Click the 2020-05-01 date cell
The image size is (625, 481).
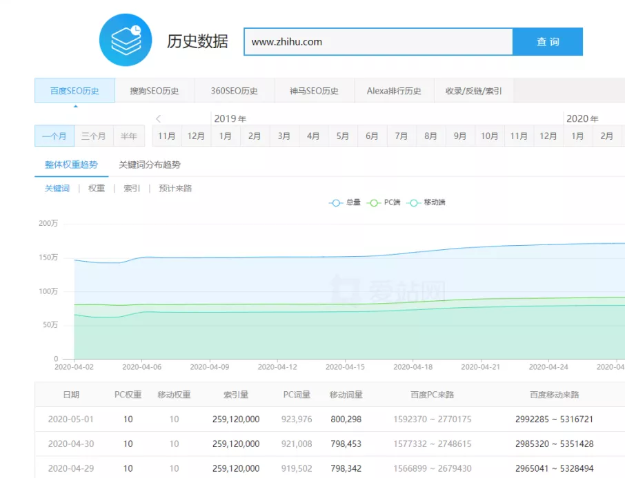click(71, 419)
